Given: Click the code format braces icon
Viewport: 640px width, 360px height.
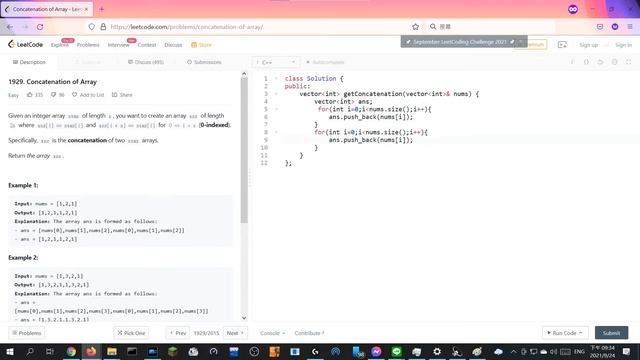Looking at the screenshot, I should pos(586,62).
